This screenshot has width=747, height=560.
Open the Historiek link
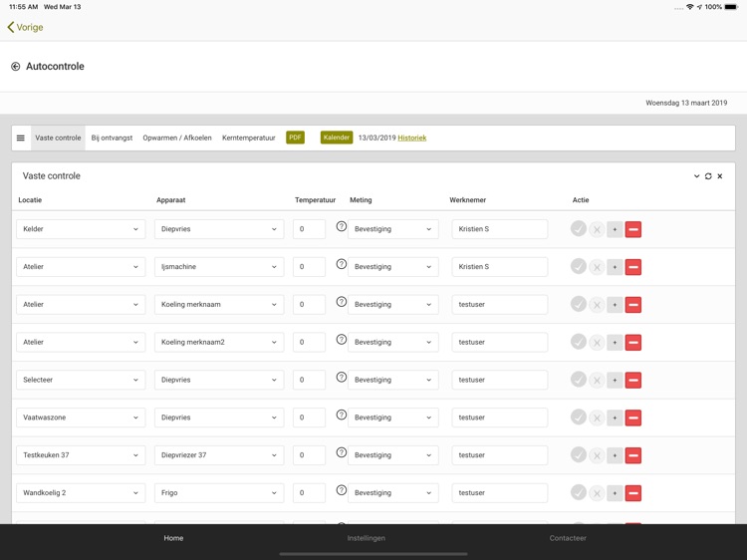click(x=412, y=138)
